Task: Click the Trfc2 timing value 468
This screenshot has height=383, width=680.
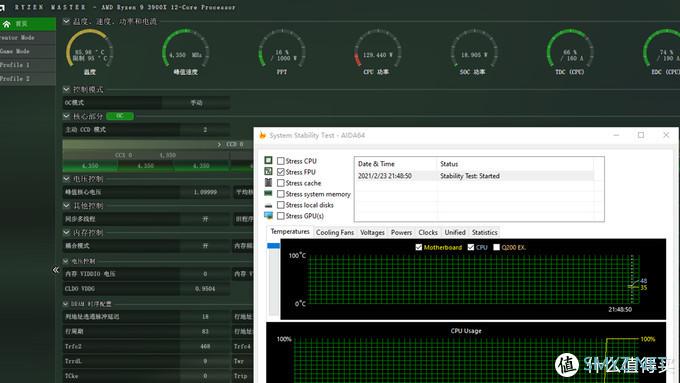Action: [x=205, y=346]
